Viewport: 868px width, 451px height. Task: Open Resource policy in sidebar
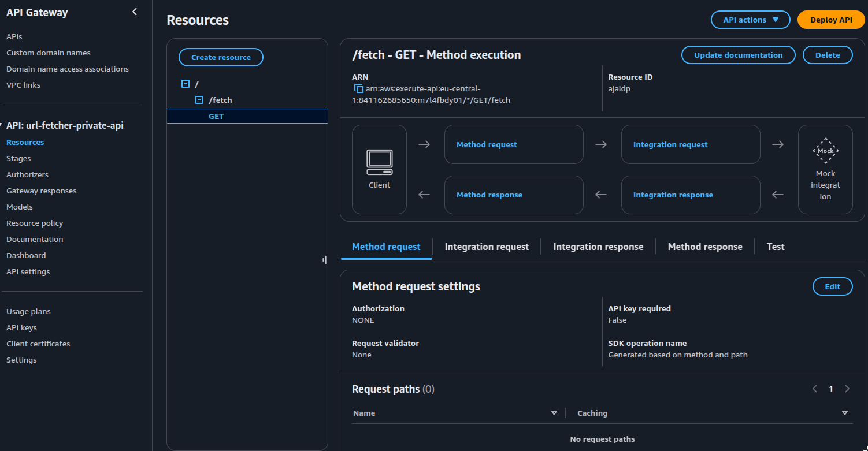pos(35,223)
